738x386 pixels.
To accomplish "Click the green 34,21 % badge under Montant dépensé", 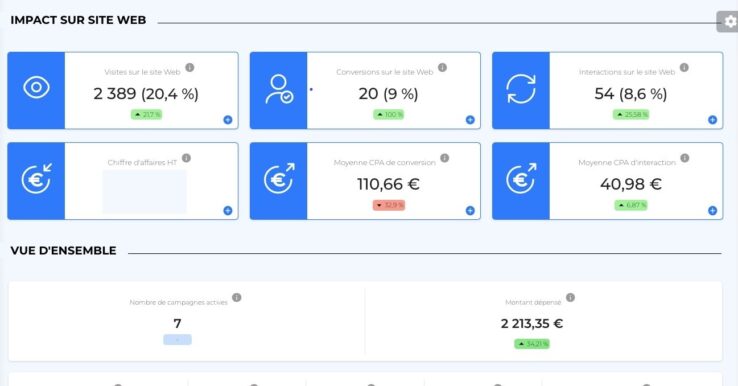I will 532,344.
